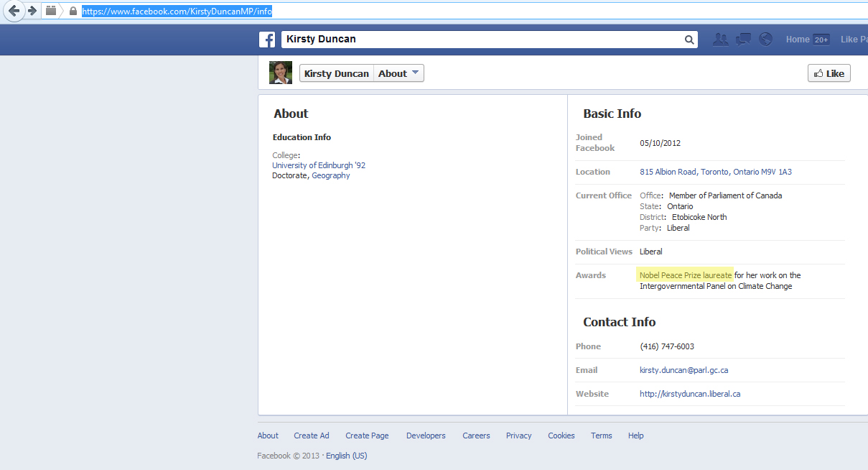Click the search magnifier icon
868x470 pixels.
coord(689,40)
